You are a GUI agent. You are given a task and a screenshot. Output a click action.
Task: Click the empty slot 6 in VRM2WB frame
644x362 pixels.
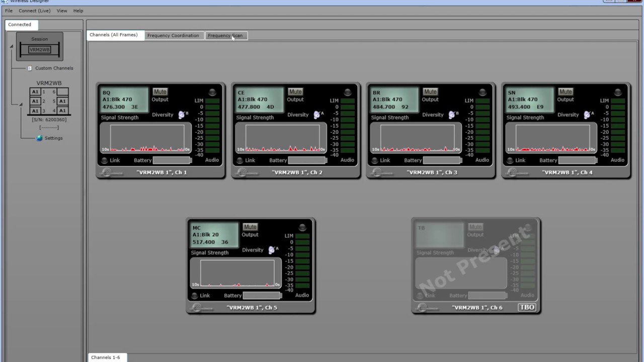[62, 92]
